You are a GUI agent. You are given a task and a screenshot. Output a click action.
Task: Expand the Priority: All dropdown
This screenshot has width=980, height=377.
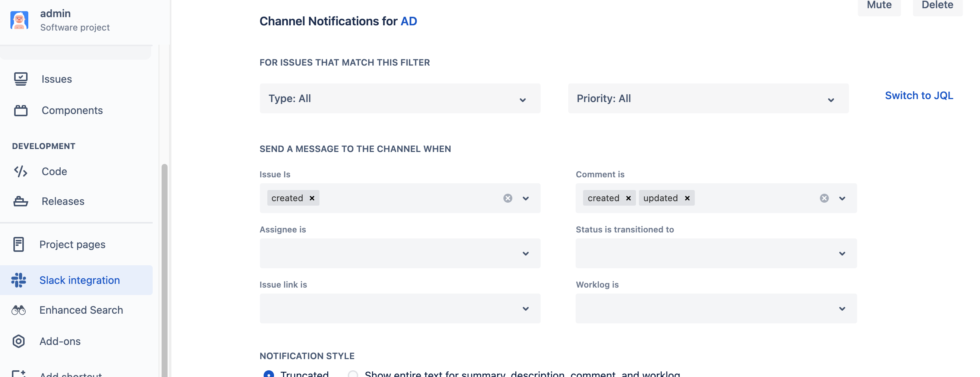click(x=708, y=99)
